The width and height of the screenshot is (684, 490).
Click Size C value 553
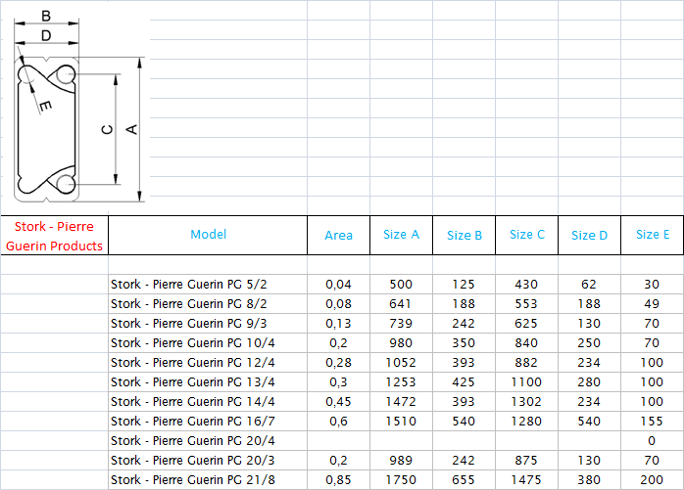pyautogui.click(x=526, y=304)
